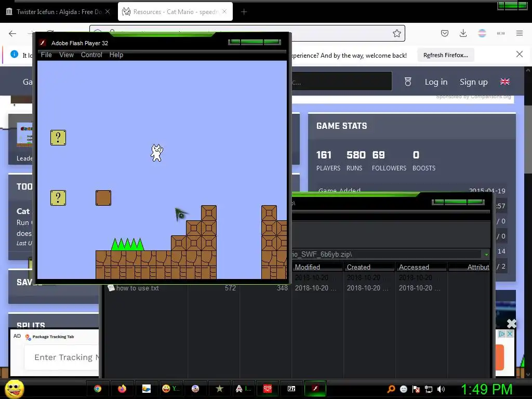Close the floating ad with X icon
532x399 pixels.
(x=511, y=323)
